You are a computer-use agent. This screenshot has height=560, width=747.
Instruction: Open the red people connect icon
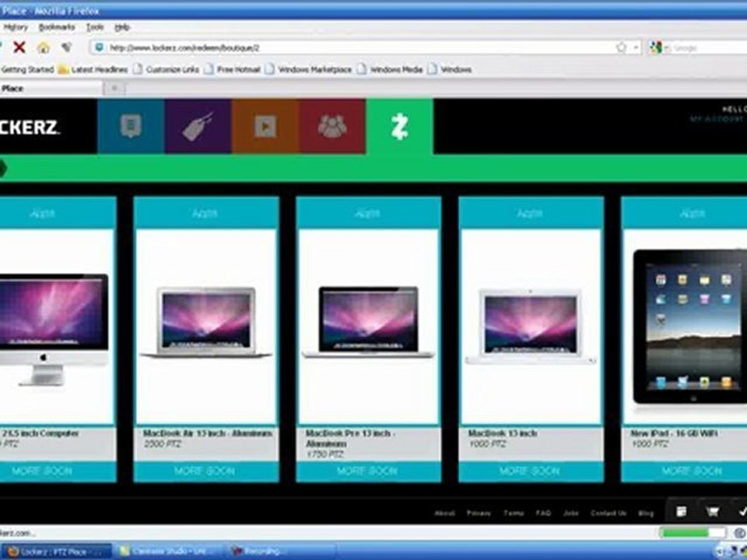pyautogui.click(x=332, y=126)
